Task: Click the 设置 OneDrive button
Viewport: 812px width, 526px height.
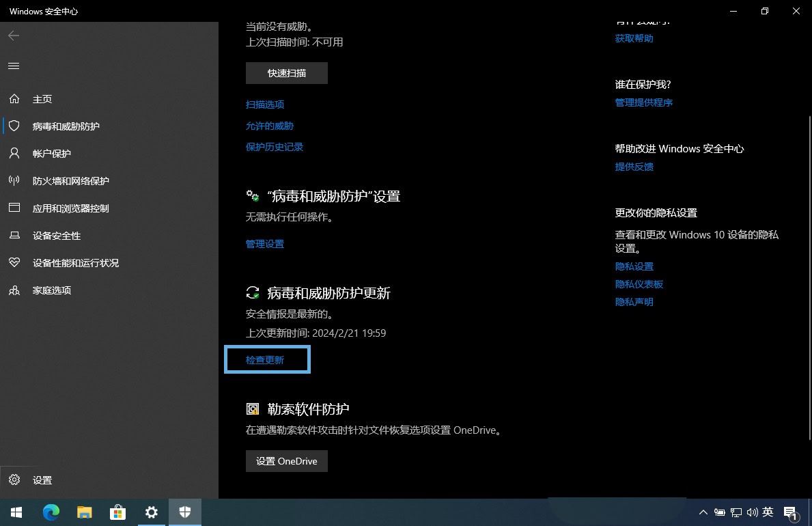Action: tap(287, 461)
